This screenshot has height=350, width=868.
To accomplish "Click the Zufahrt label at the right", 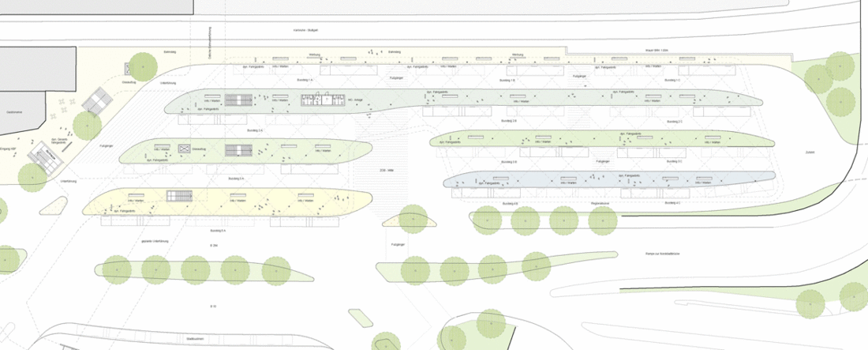I will click(x=809, y=152).
